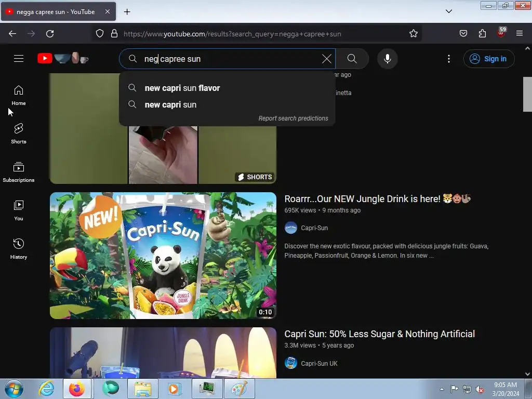The width and height of the screenshot is (532, 399).
Task: Click the Sign in button
Action: click(x=489, y=59)
